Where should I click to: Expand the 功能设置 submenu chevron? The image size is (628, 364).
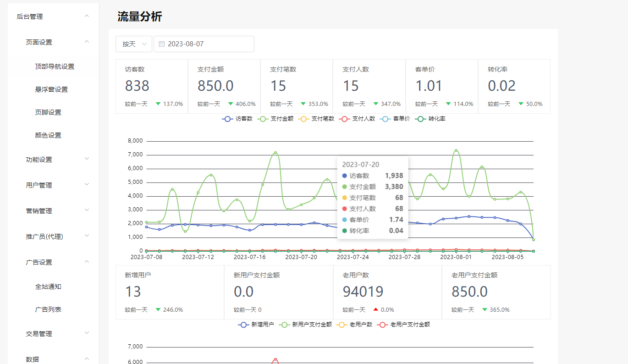(87, 159)
